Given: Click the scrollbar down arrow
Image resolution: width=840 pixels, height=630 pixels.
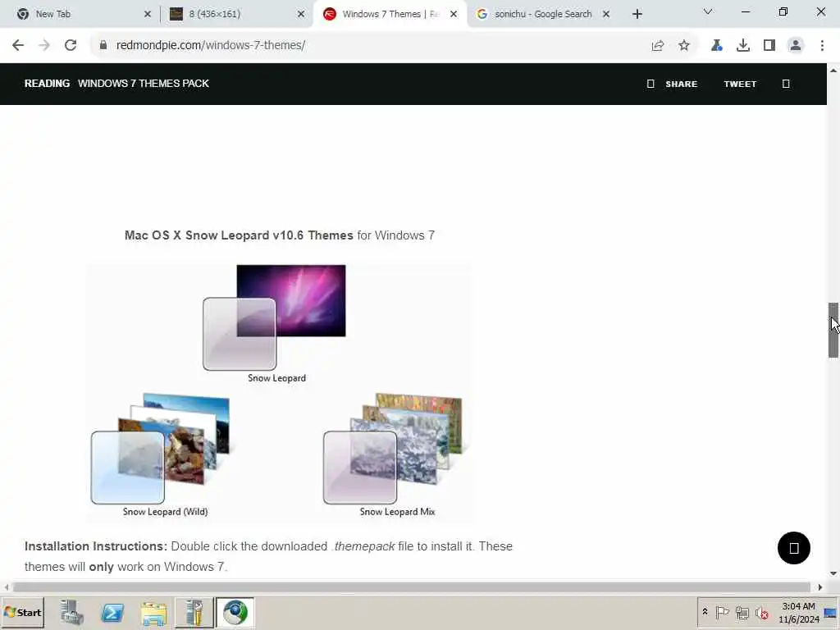Looking at the screenshot, I should tap(833, 573).
